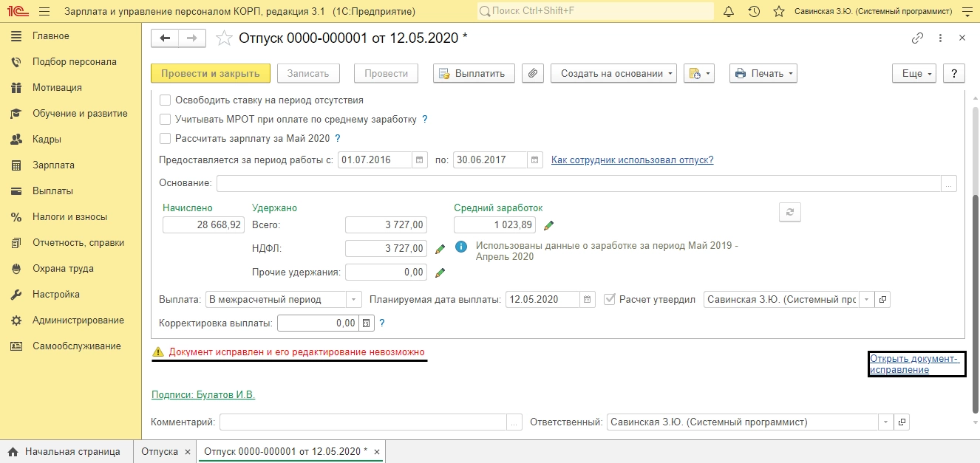980x463 pixels.
Task: Click the recalculate refresh arrows button
Action: click(x=790, y=212)
